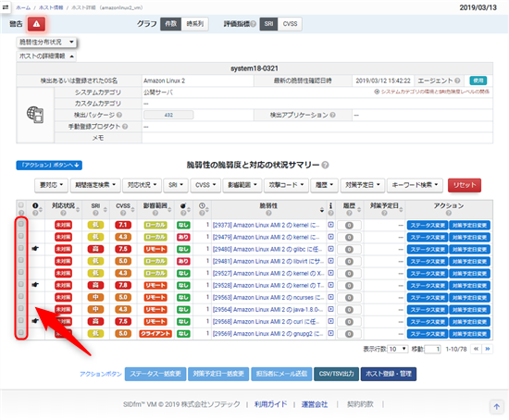The image size is (509, 420).
Task: Toggle select-all checkbox in table header
Action: (21, 204)
